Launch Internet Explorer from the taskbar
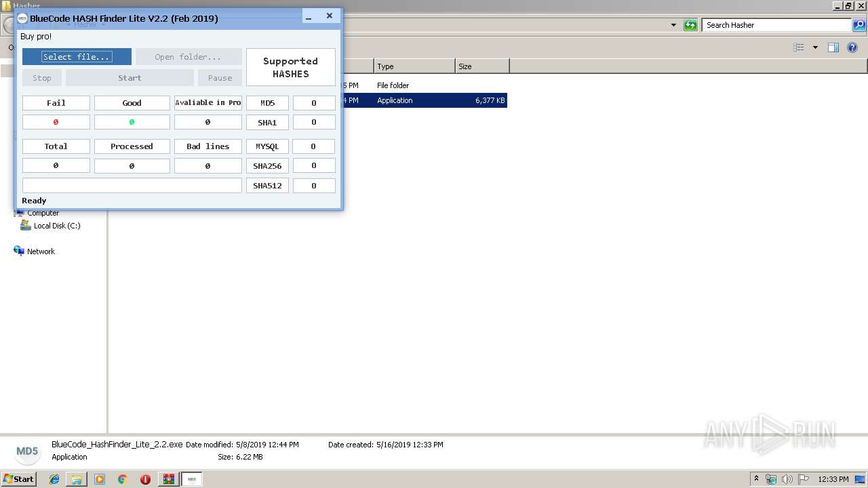This screenshot has height=488, width=868. click(x=54, y=479)
